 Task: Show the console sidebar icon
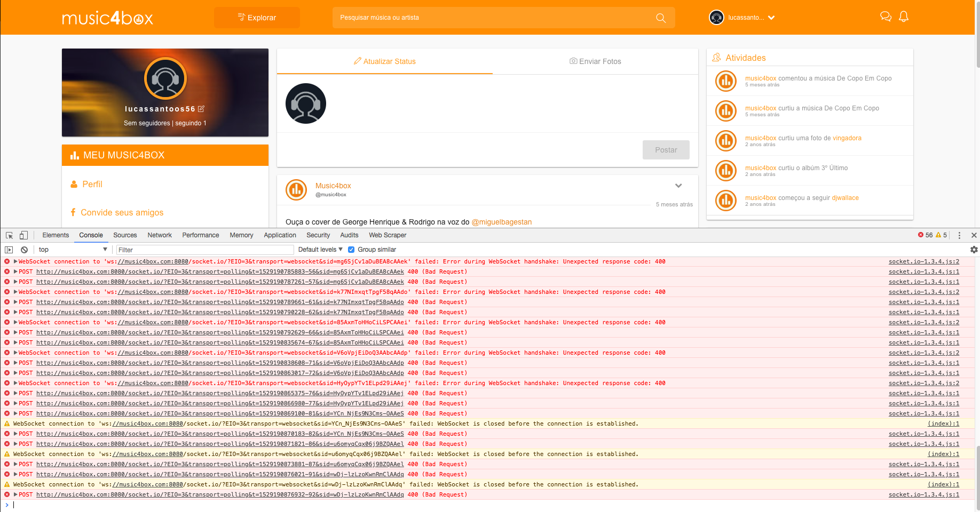pos(9,250)
